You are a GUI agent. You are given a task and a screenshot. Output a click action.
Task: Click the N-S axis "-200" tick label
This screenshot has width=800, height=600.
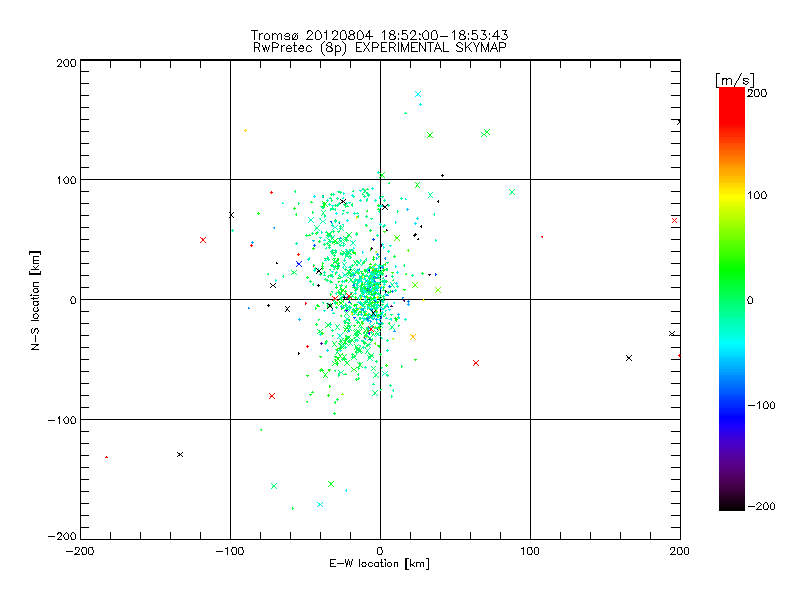[62, 536]
